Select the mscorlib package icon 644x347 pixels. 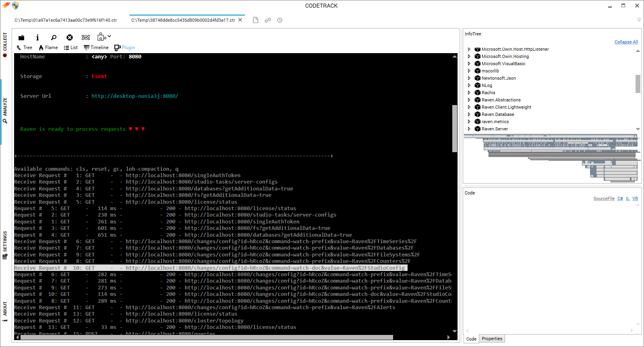tap(477, 71)
